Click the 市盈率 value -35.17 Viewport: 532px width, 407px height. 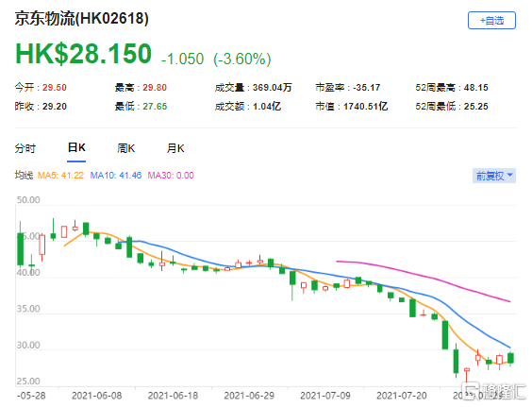366,88
